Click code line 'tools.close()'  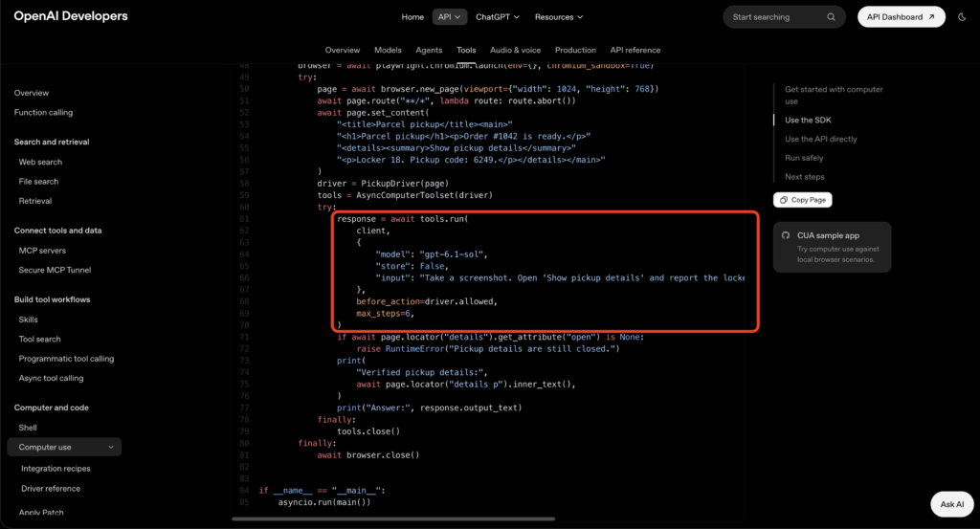tap(368, 431)
